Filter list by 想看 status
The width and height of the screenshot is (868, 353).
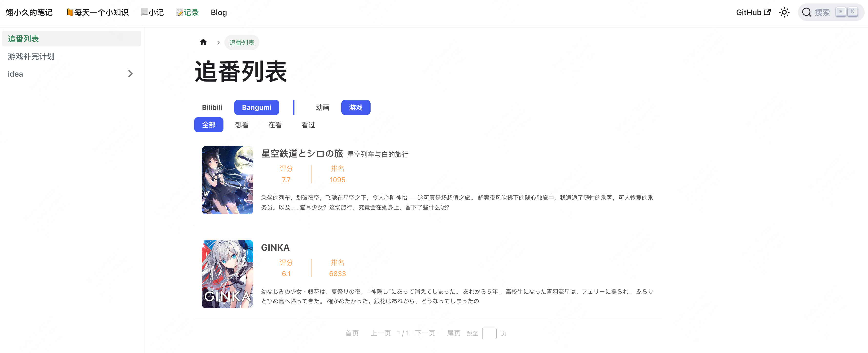click(242, 125)
